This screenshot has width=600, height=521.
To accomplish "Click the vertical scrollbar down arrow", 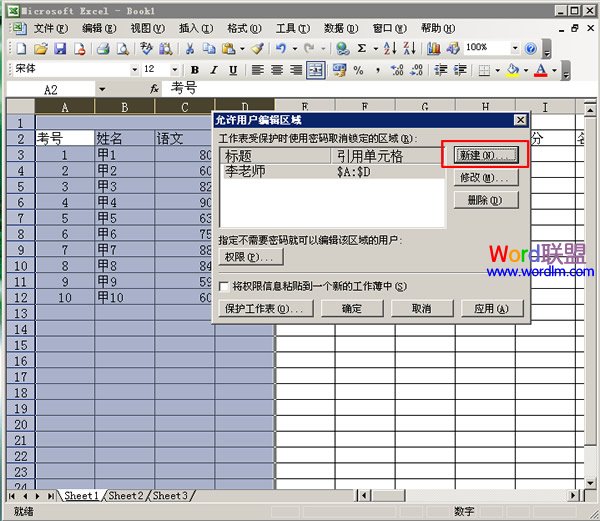I will pos(590,483).
